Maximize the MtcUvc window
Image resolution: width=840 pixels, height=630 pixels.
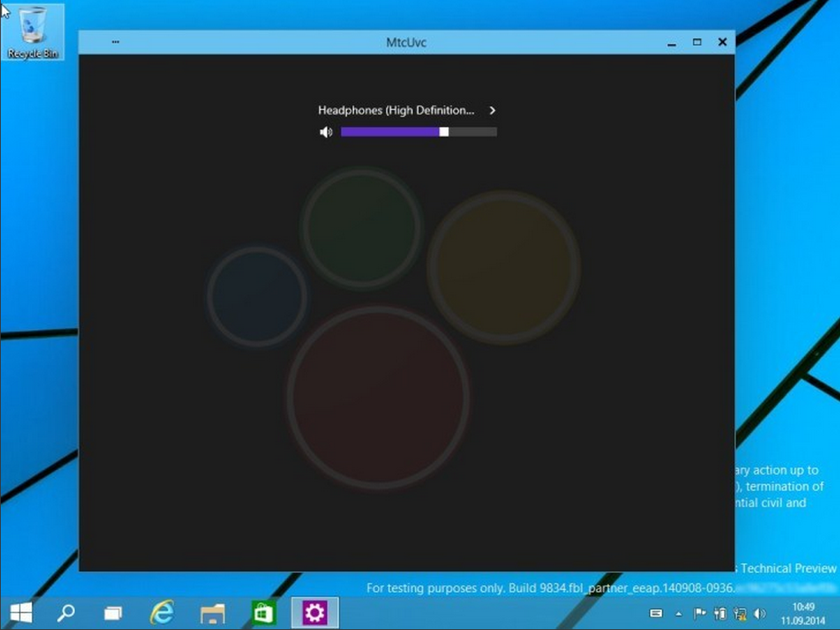(697, 42)
